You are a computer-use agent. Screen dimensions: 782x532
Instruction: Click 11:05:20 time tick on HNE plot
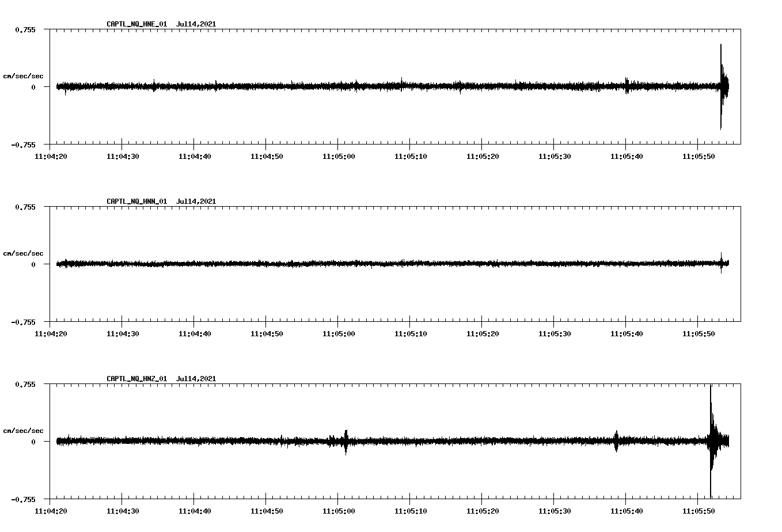coord(482,156)
